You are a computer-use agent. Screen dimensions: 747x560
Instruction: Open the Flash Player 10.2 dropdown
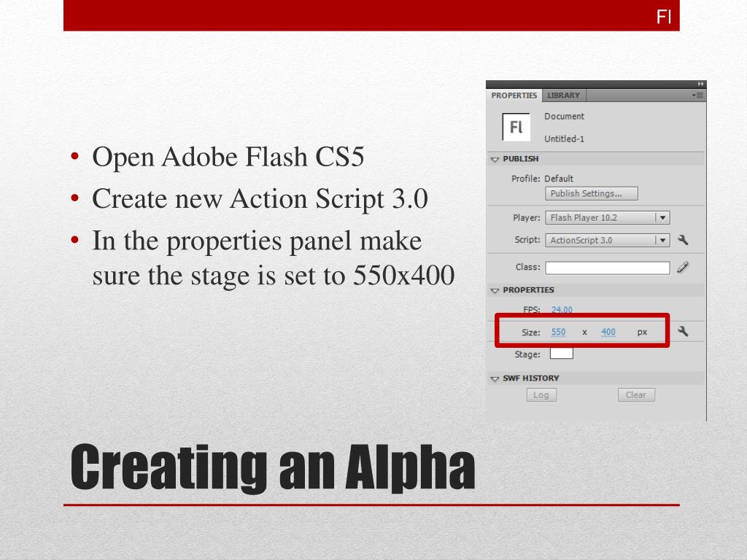tap(608, 217)
